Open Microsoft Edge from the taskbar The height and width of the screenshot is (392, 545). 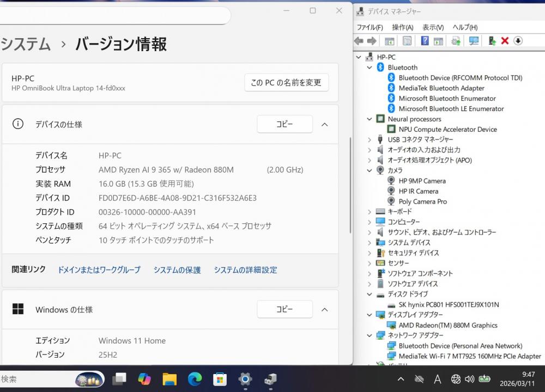(195, 379)
